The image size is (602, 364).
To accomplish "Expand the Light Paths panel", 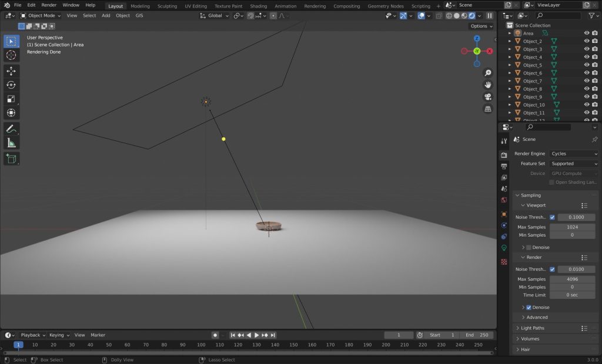I will pos(533,328).
